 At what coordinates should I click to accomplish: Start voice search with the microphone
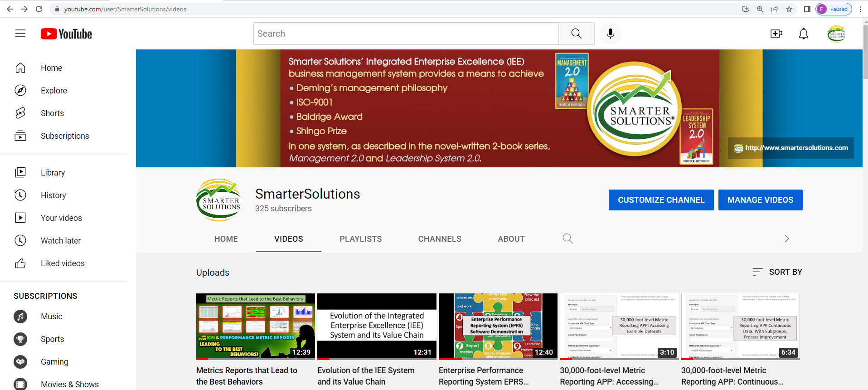(x=610, y=34)
